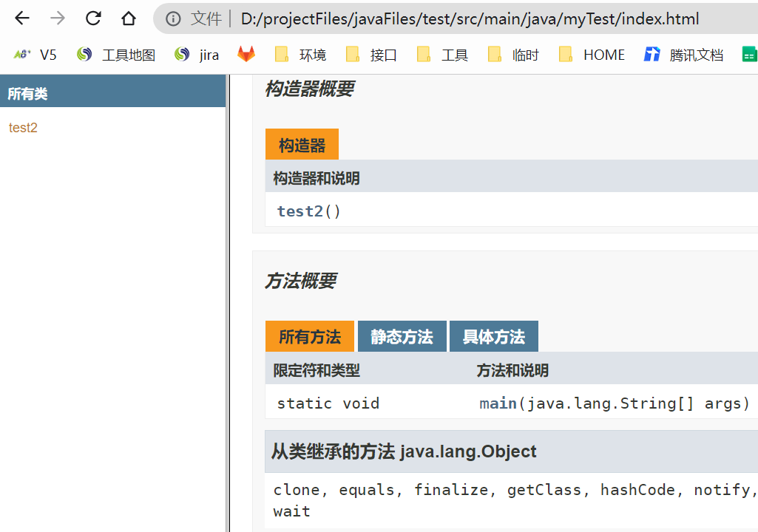Open the 临时 bookmark folder

513,55
